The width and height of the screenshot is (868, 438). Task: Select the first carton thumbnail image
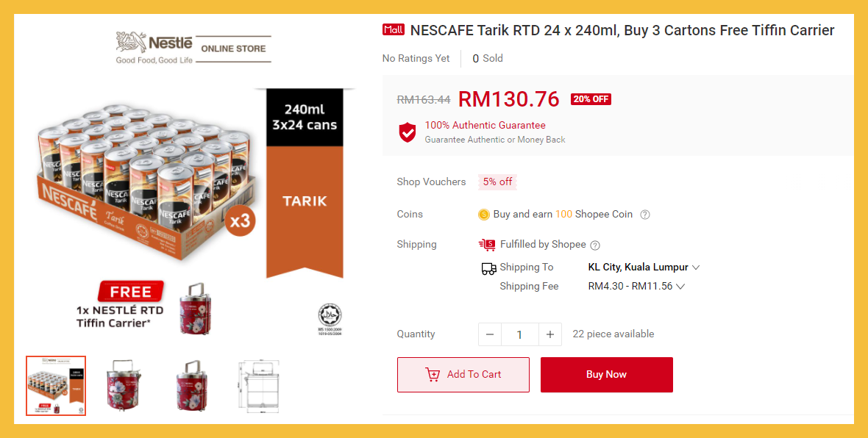point(56,386)
